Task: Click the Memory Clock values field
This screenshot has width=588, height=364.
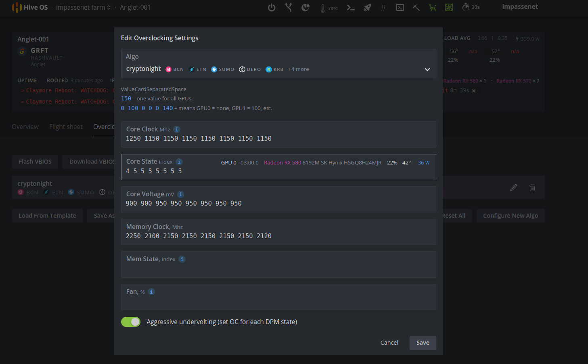Action: [278, 232]
